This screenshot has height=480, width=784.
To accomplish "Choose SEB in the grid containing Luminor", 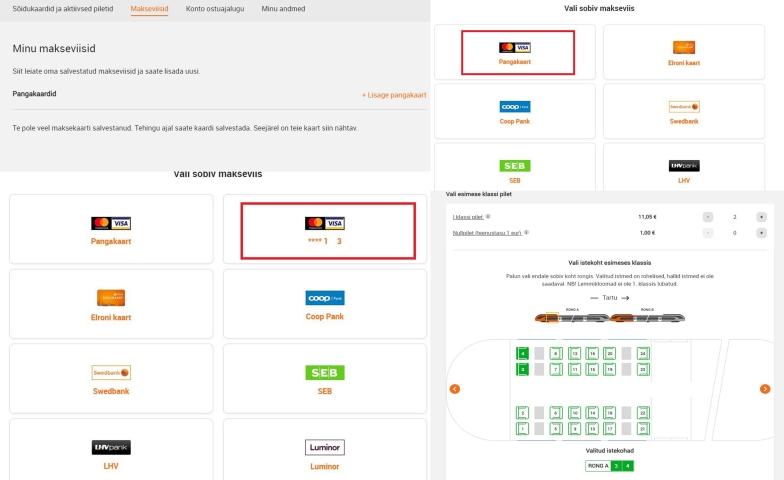I will point(325,378).
